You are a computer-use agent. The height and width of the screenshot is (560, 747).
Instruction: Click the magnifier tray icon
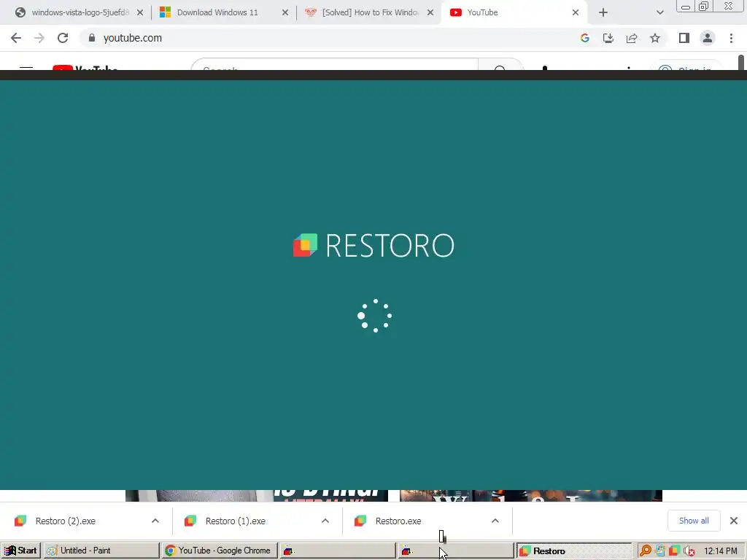[x=645, y=551]
